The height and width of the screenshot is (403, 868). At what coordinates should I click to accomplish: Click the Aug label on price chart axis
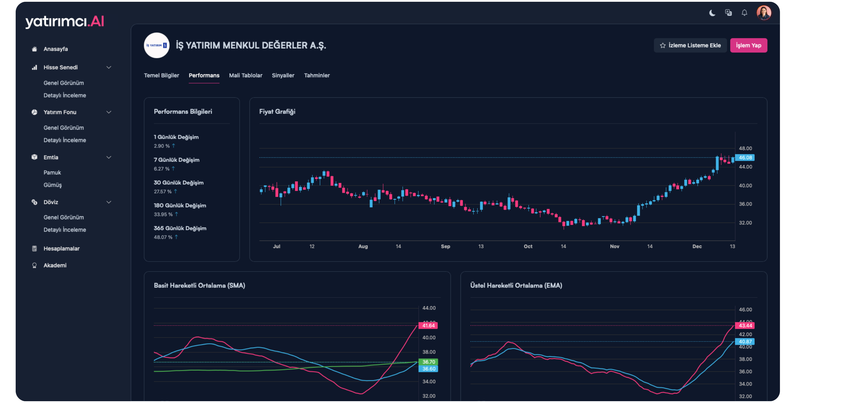[x=363, y=246]
